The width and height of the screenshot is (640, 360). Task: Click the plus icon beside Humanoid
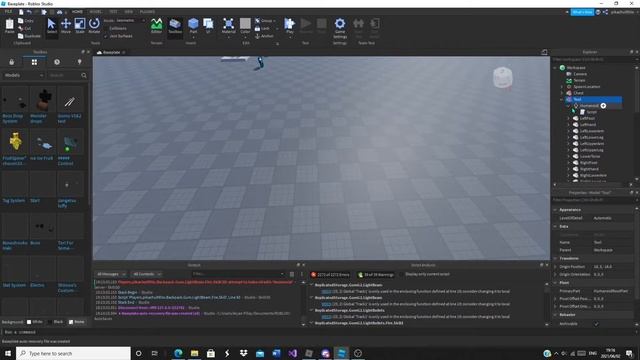point(603,106)
